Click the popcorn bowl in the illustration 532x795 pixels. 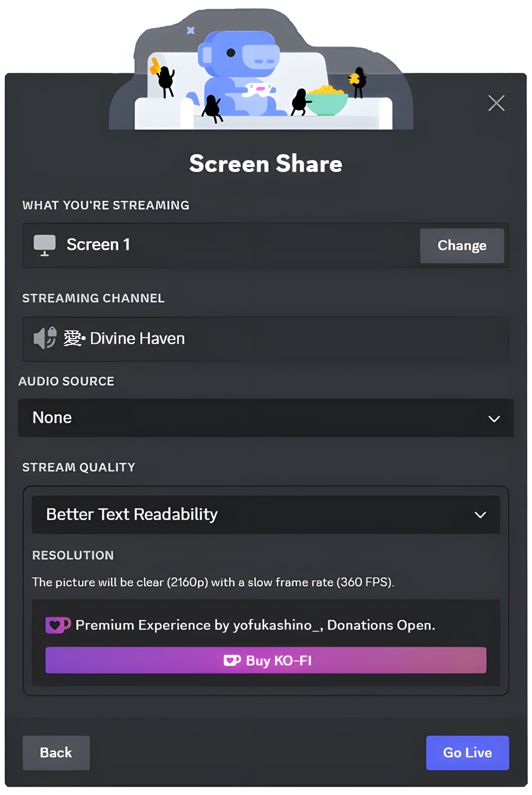click(327, 101)
